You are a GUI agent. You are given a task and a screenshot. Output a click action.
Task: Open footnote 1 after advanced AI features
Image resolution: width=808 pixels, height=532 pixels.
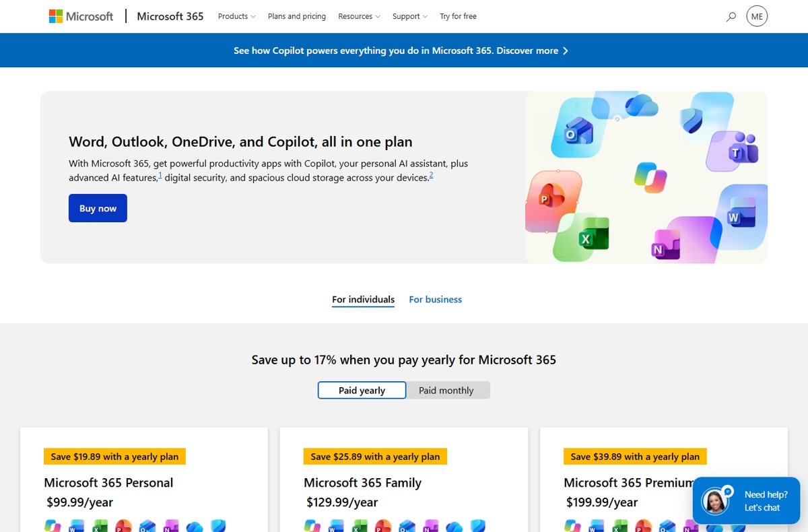160,176
